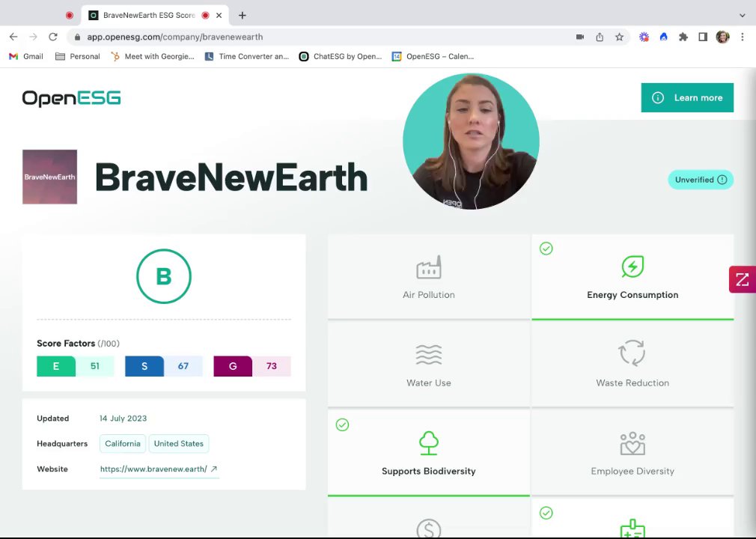Screen dimensions: 756x539
Task: Click the Learn more button
Action: [687, 98]
